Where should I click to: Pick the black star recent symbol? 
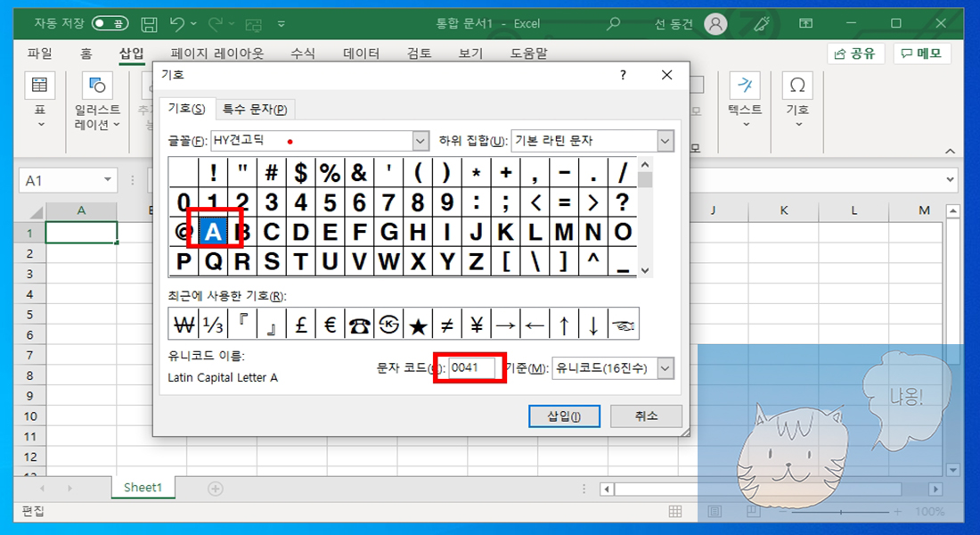click(x=418, y=325)
